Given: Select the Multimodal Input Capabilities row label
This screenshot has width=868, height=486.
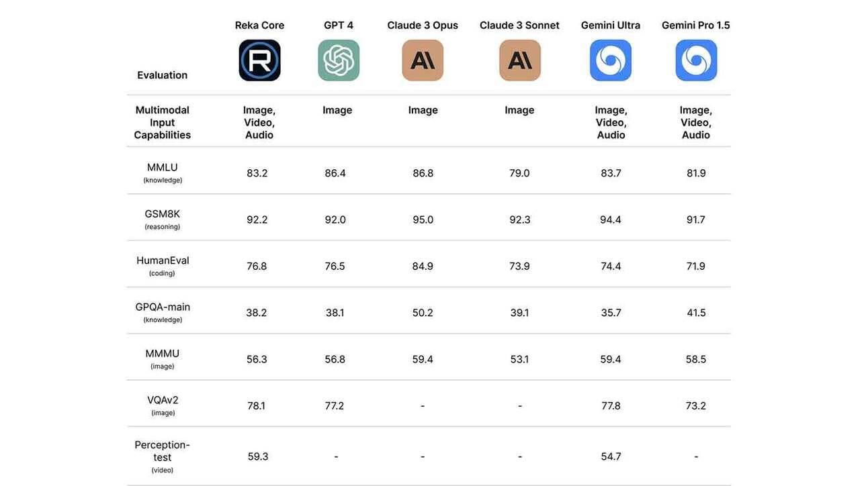Looking at the screenshot, I should click(163, 122).
